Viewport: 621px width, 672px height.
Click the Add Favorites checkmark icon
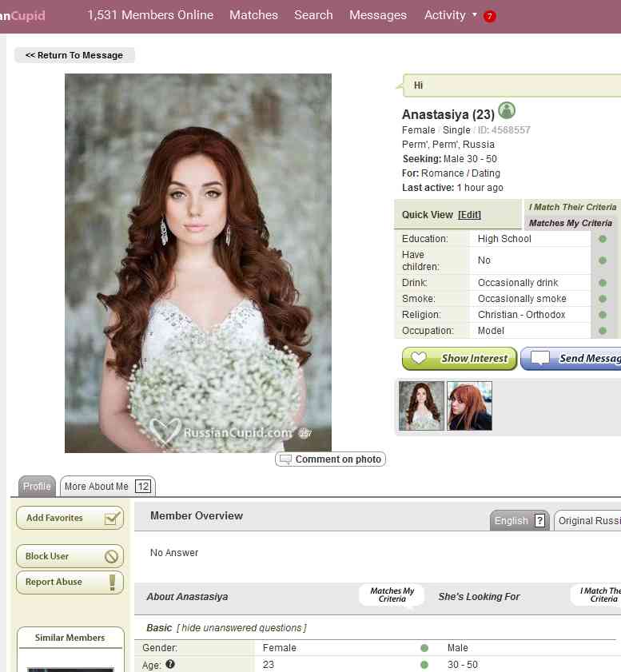[113, 519]
